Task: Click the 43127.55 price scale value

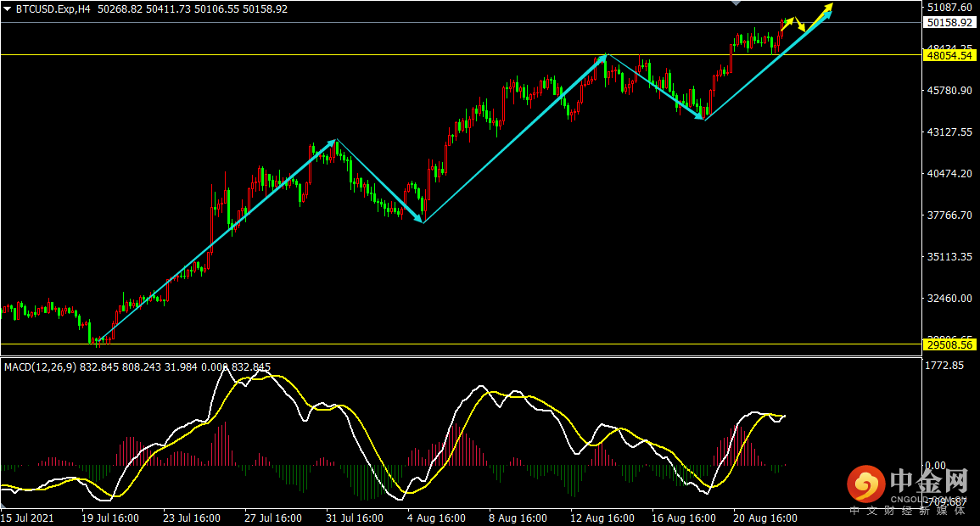Action: pos(949,132)
